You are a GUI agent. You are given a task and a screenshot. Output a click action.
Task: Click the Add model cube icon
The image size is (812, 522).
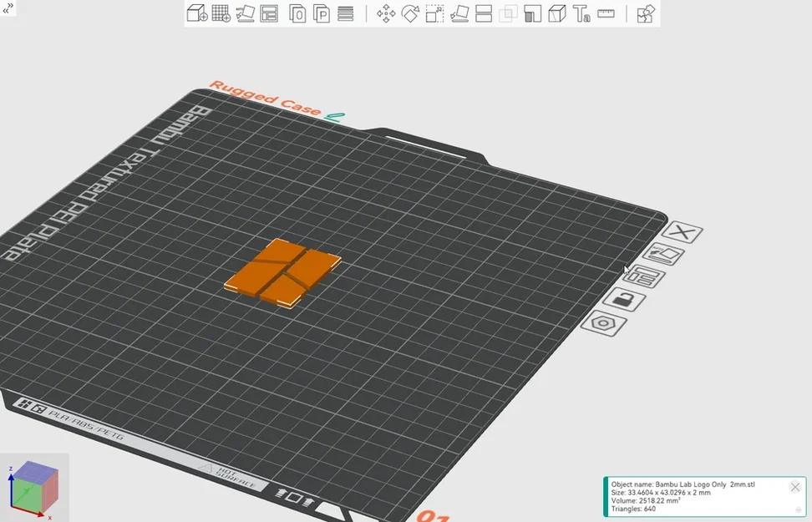coord(197,13)
